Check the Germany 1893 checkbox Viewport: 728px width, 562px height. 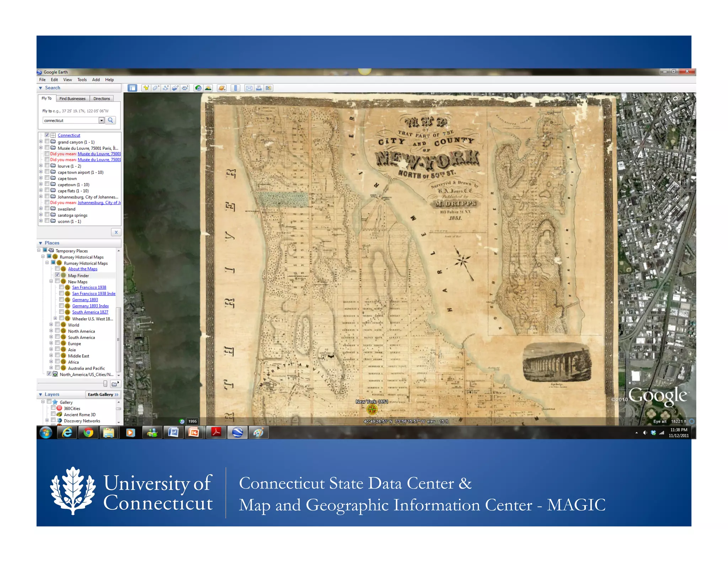coord(61,299)
